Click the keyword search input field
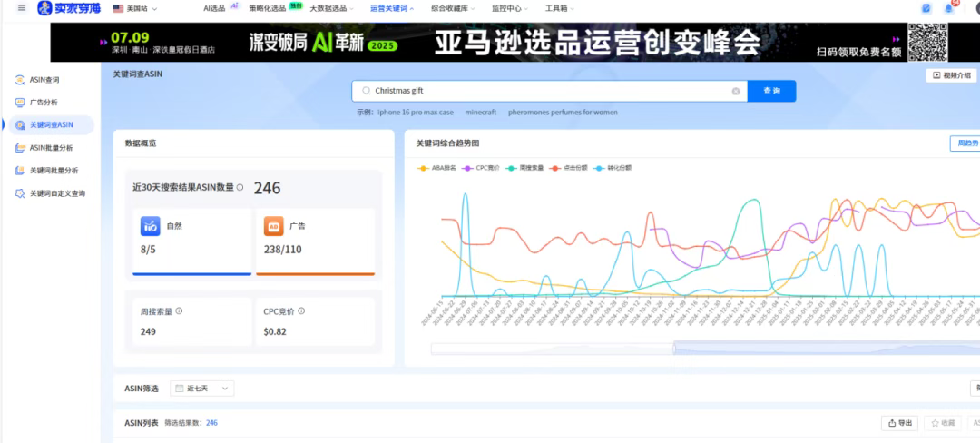This screenshot has width=980, height=443. (549, 91)
